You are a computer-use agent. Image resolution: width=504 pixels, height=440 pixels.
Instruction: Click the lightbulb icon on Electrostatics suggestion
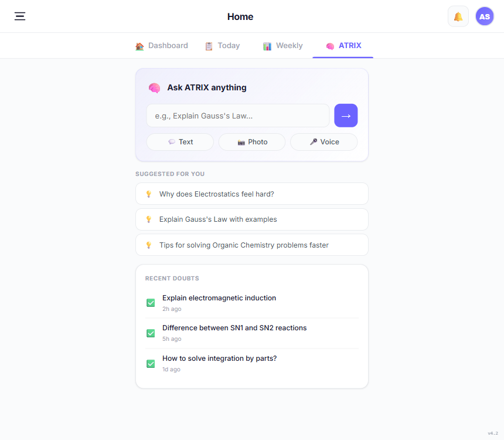click(x=148, y=194)
